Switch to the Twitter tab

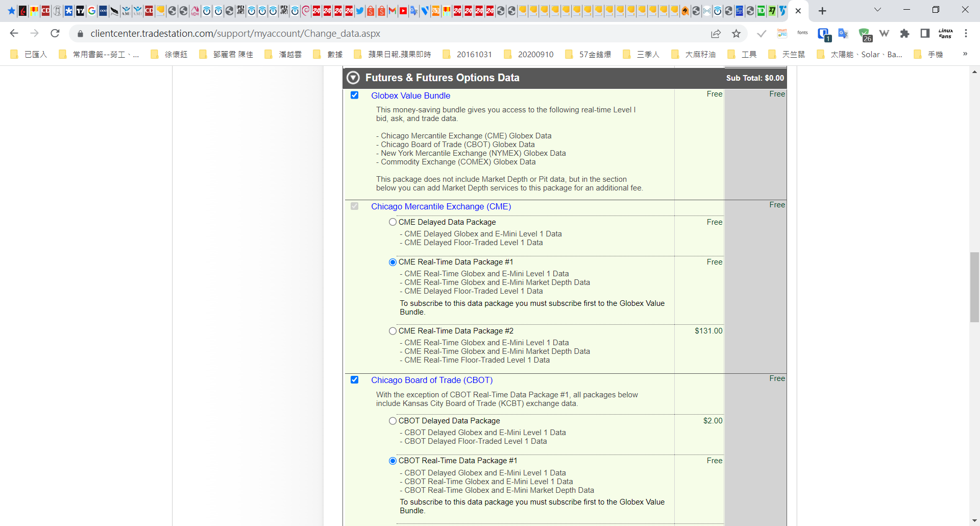(360, 11)
